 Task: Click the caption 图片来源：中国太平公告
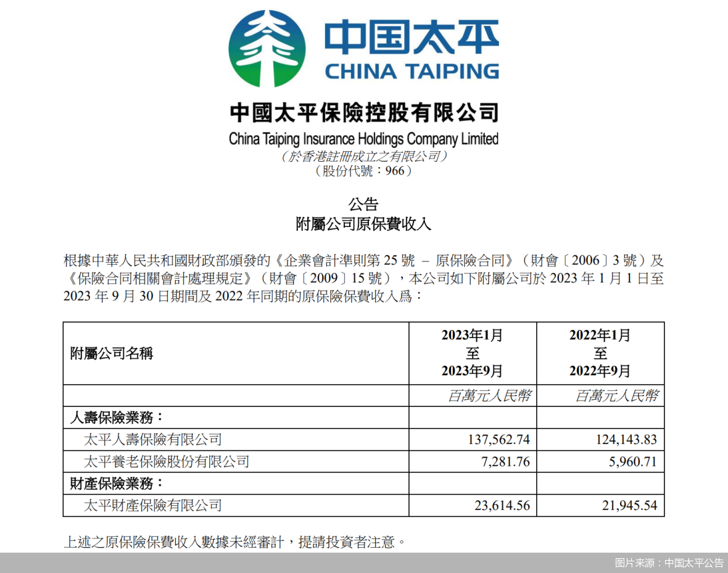(x=669, y=563)
